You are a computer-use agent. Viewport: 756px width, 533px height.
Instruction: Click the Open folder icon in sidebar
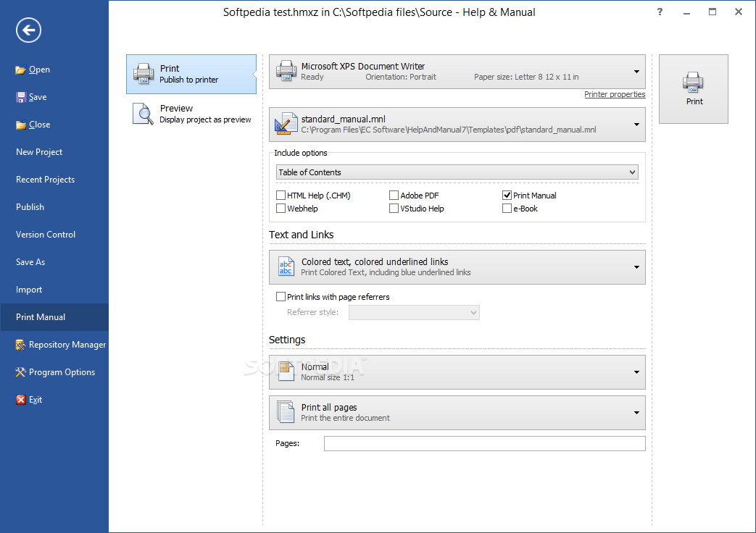coord(20,70)
